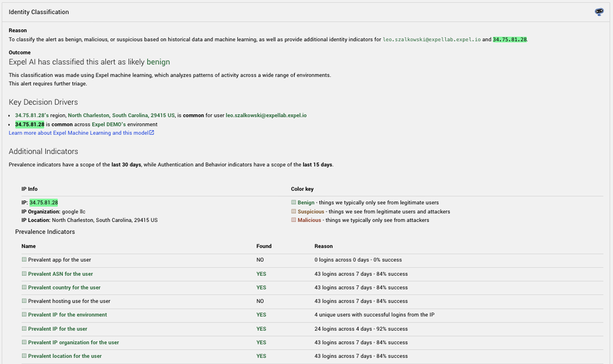
Task: Click YES in the Prevalent ASN row
Action: point(261,274)
